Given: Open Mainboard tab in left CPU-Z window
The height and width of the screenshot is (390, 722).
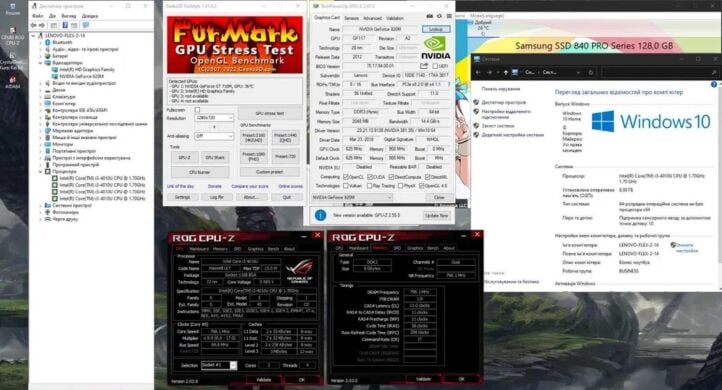Looking at the screenshot, I should pyautogui.click(x=199, y=249).
